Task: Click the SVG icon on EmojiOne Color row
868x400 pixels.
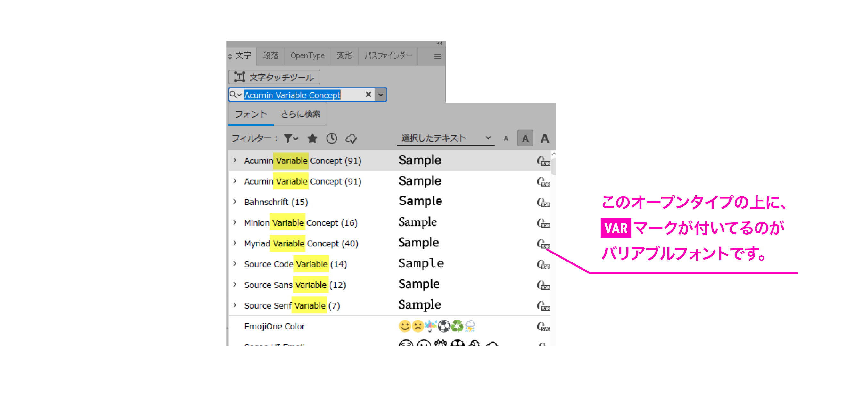Action: click(x=543, y=326)
